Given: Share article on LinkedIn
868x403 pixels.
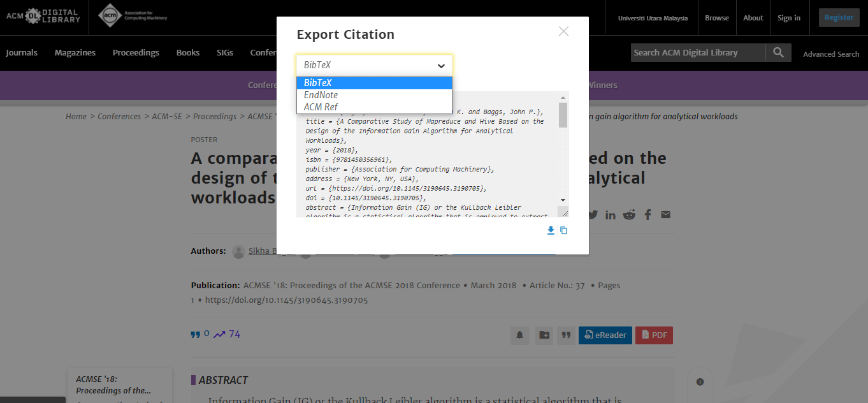Looking at the screenshot, I should (x=611, y=215).
